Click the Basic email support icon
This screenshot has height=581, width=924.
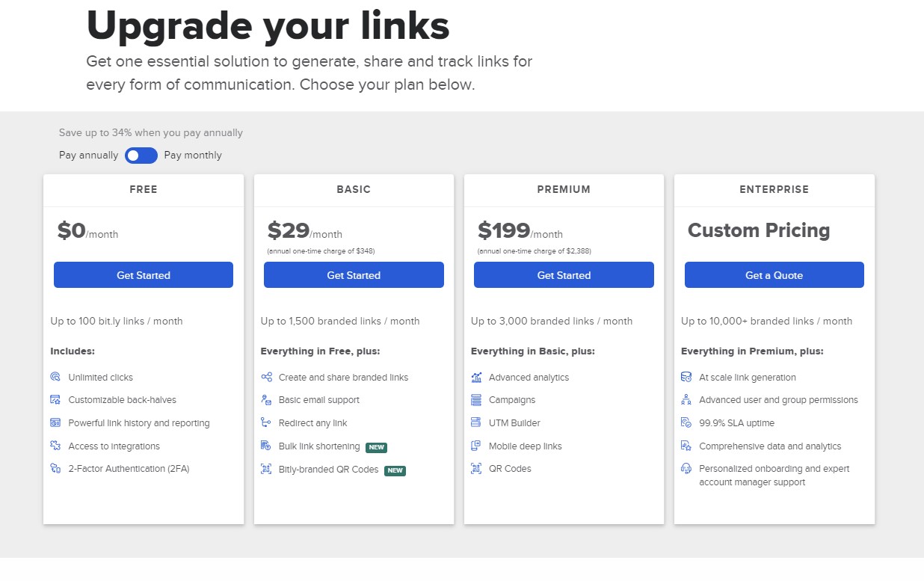(266, 400)
